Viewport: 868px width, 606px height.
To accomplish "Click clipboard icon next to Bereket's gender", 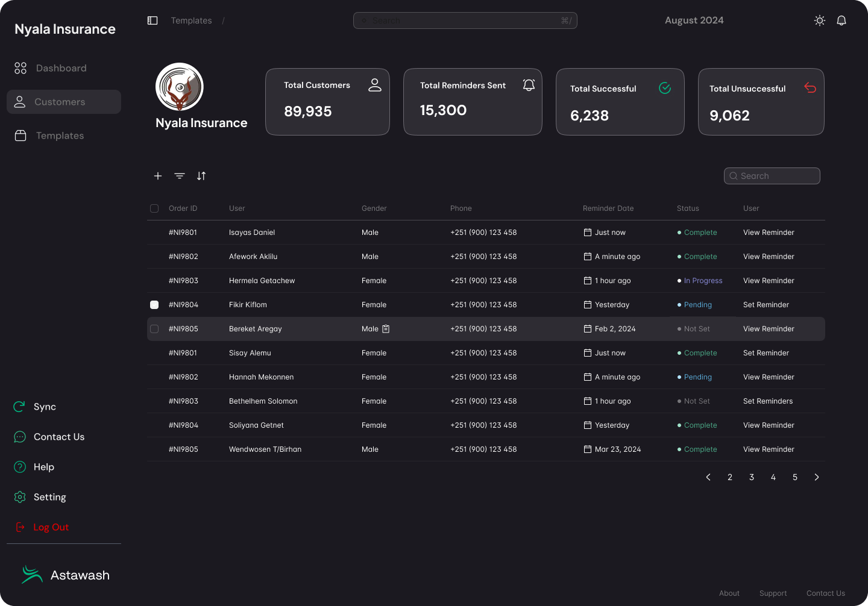I will [386, 329].
